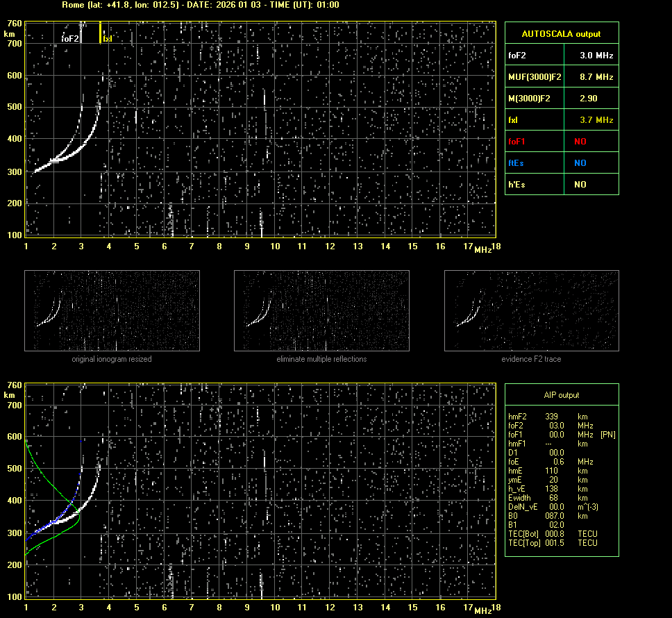672x618 pixels.
Task: Click the foF2 label in the AUTOSCALA table
Action: tap(517, 55)
